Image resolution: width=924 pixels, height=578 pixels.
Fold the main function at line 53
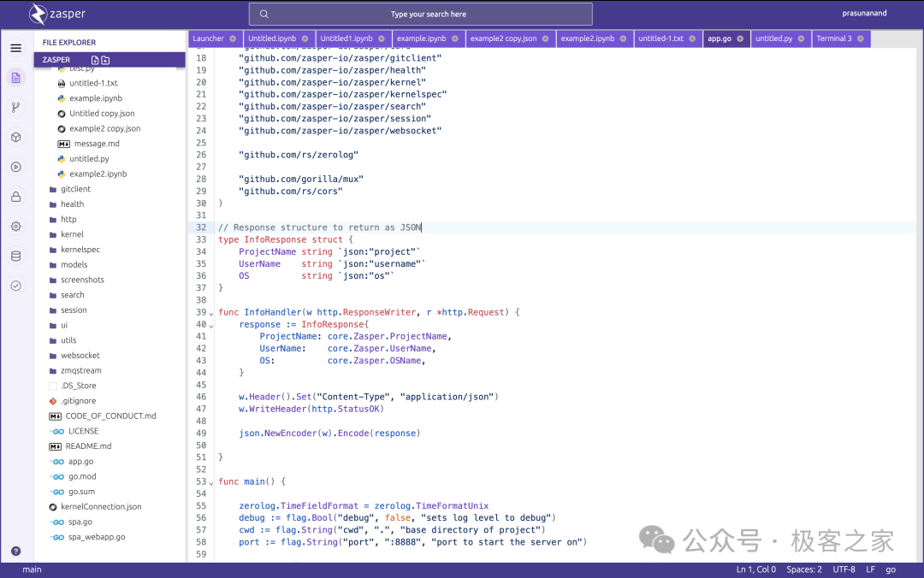click(x=211, y=483)
